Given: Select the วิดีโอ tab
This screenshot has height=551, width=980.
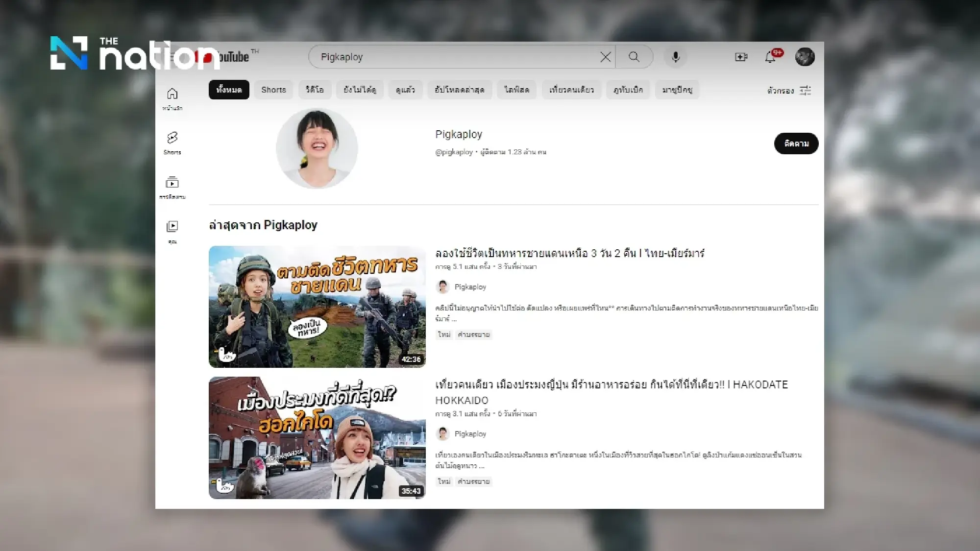Looking at the screenshot, I should [x=314, y=90].
